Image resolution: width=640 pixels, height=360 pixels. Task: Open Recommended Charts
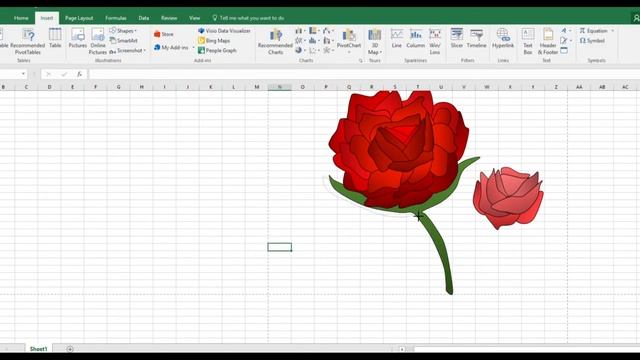pyautogui.click(x=276, y=41)
